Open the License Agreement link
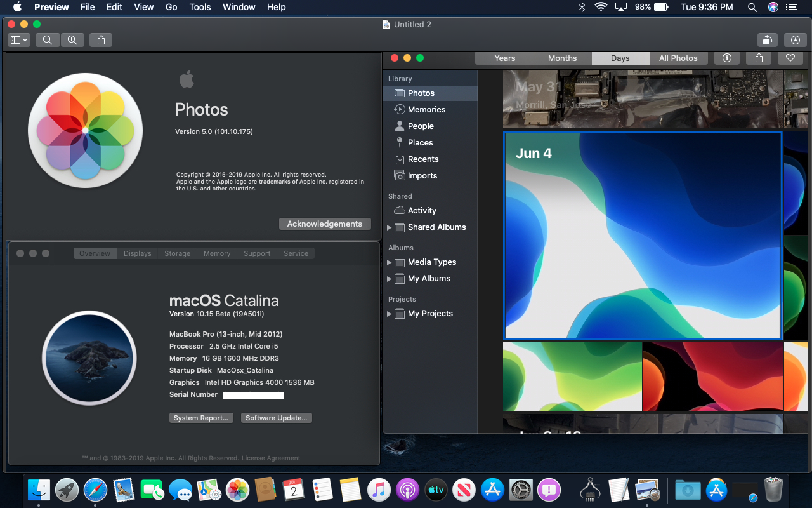 pyautogui.click(x=271, y=458)
